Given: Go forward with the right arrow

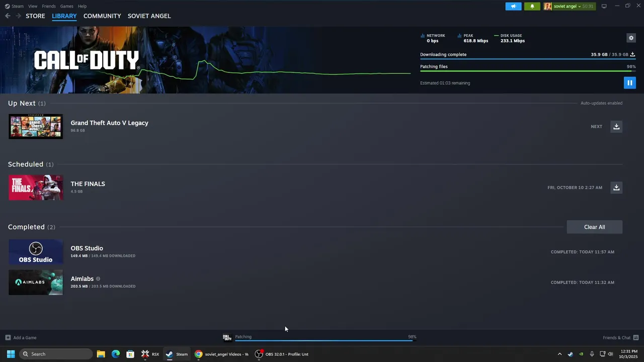Looking at the screenshot, I should tap(19, 16).
